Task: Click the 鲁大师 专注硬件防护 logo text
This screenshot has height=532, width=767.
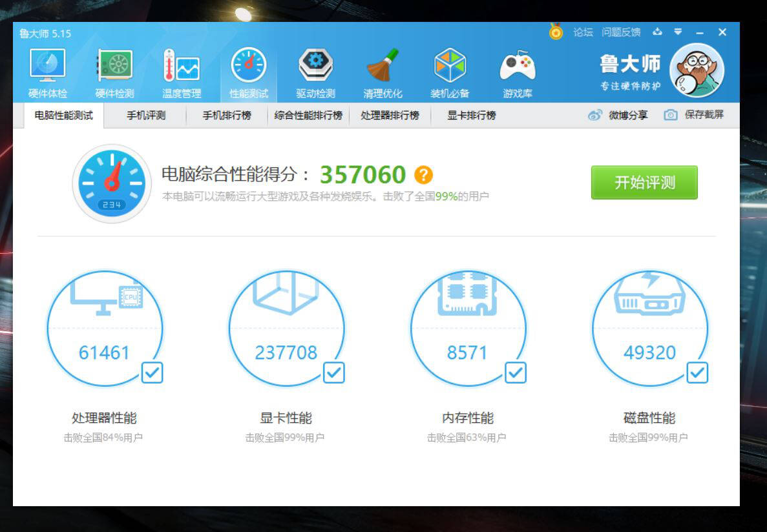Action: [x=631, y=72]
